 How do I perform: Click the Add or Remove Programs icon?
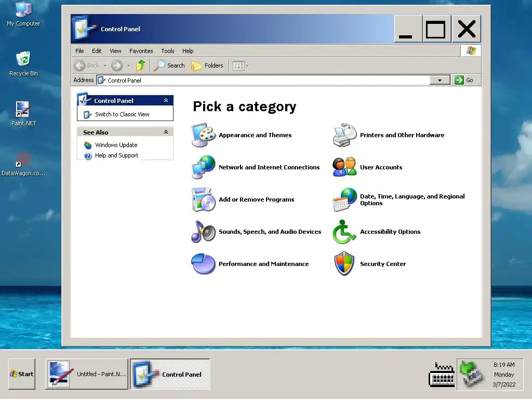[x=204, y=199]
